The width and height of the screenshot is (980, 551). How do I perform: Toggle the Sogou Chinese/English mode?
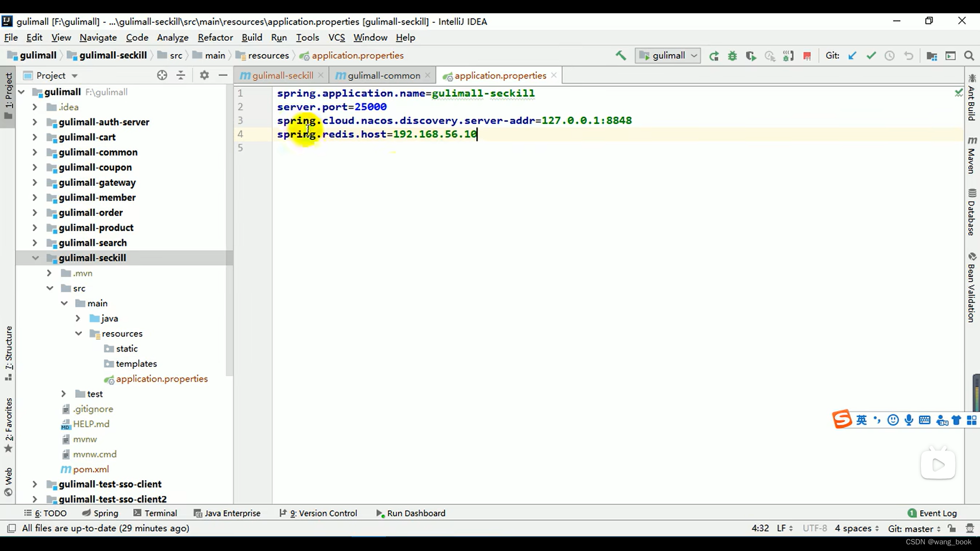pyautogui.click(x=862, y=420)
